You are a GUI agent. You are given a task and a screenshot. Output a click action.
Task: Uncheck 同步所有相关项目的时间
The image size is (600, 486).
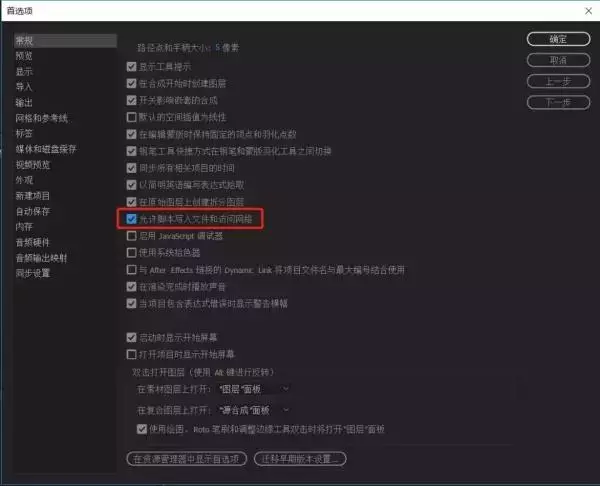pyautogui.click(x=131, y=168)
